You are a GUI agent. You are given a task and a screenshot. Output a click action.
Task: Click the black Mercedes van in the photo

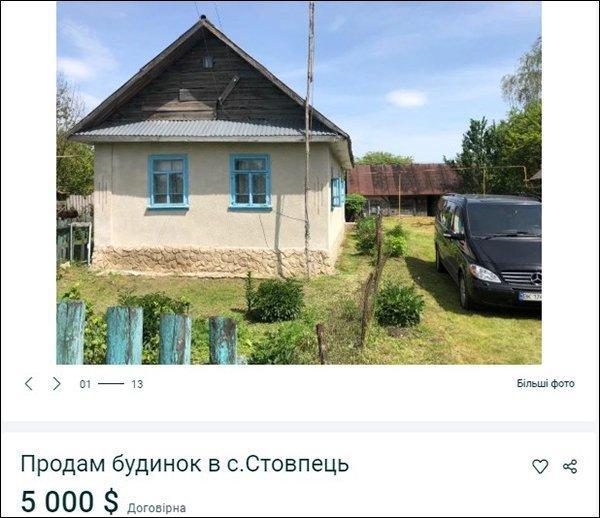point(488,251)
